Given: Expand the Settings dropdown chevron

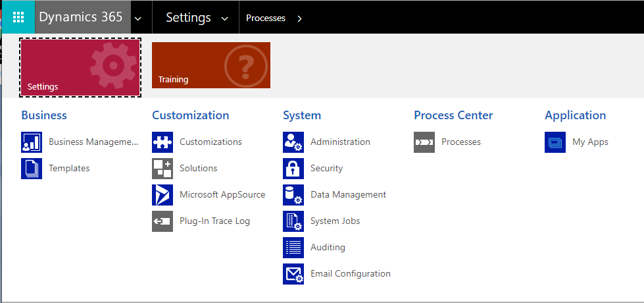Looking at the screenshot, I should (x=225, y=18).
